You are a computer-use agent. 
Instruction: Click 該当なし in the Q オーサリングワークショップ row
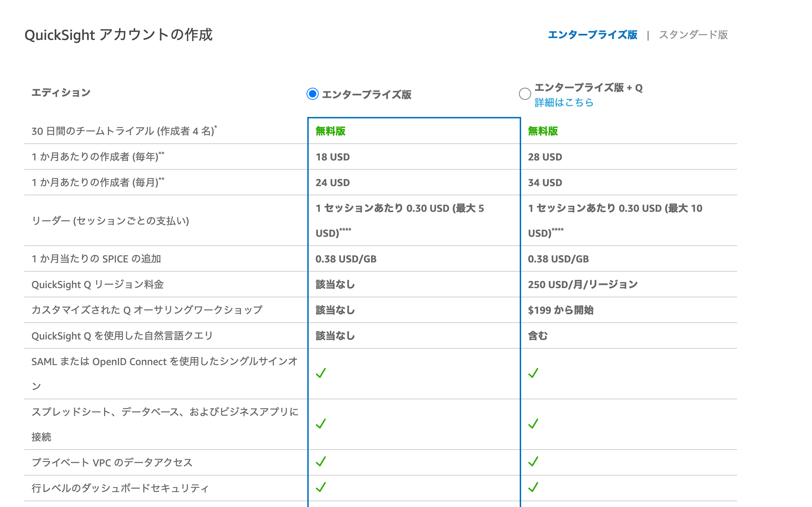(x=335, y=310)
